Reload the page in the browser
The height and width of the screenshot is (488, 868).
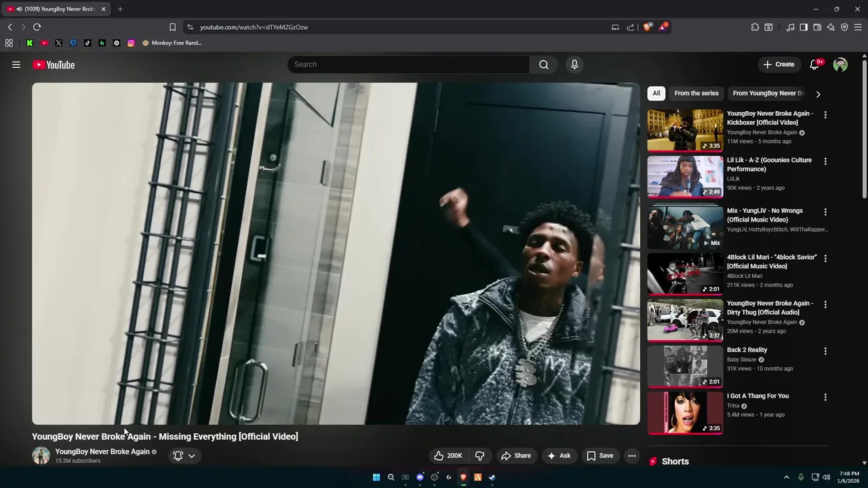pyautogui.click(x=37, y=27)
